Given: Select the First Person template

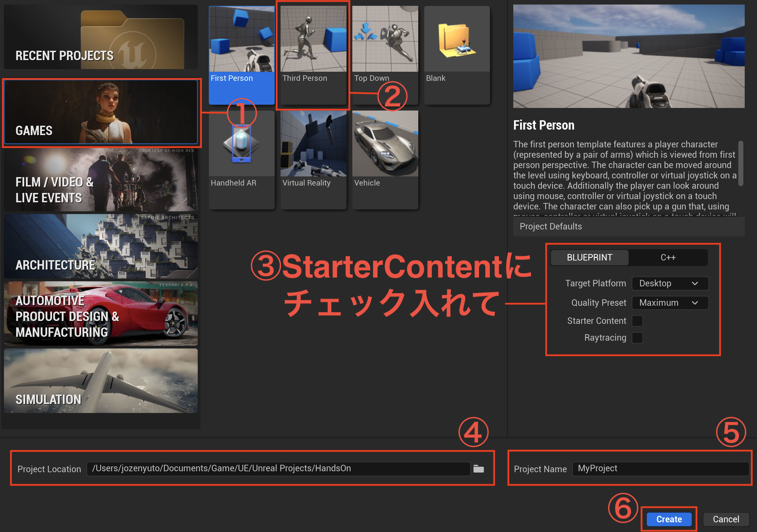Looking at the screenshot, I should (x=241, y=55).
